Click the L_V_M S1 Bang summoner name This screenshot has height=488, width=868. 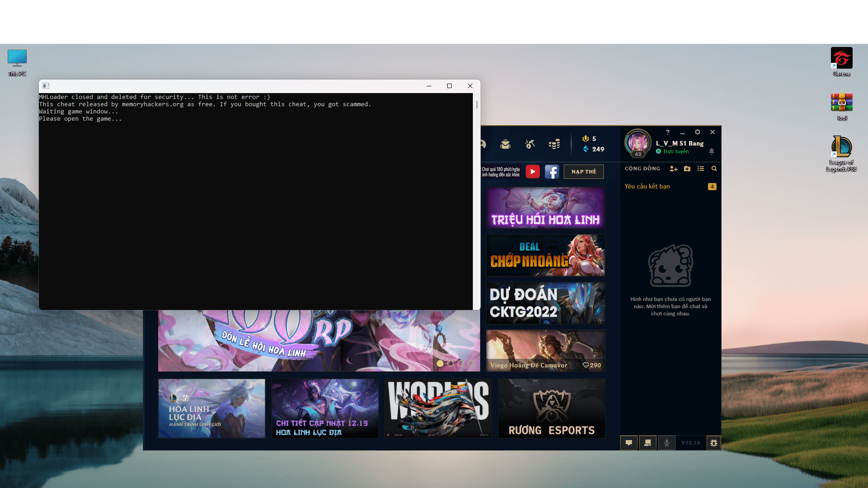point(680,143)
